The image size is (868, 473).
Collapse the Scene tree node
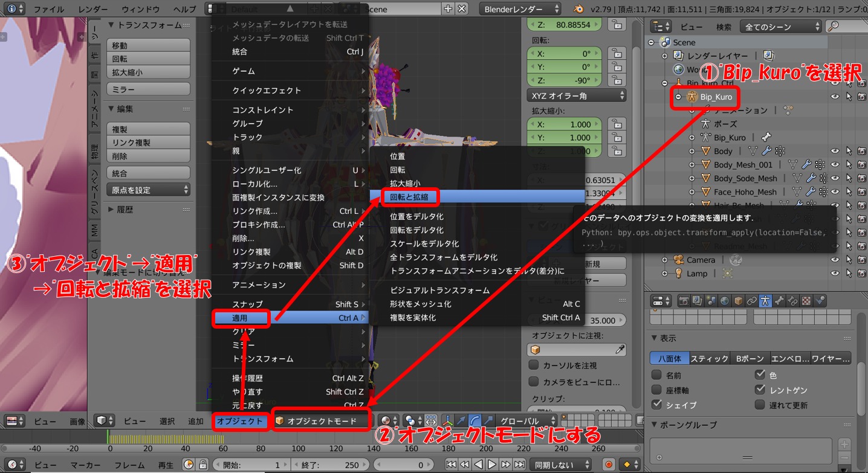coord(652,42)
